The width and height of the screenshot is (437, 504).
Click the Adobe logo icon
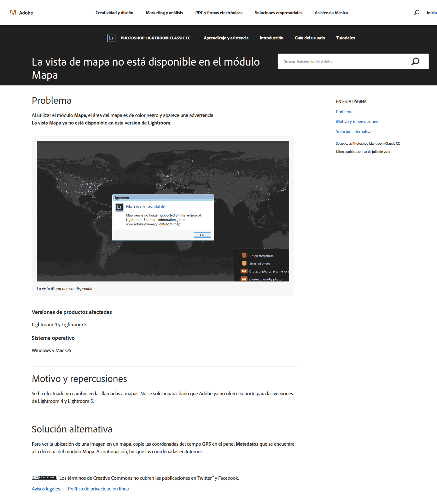pos(13,13)
